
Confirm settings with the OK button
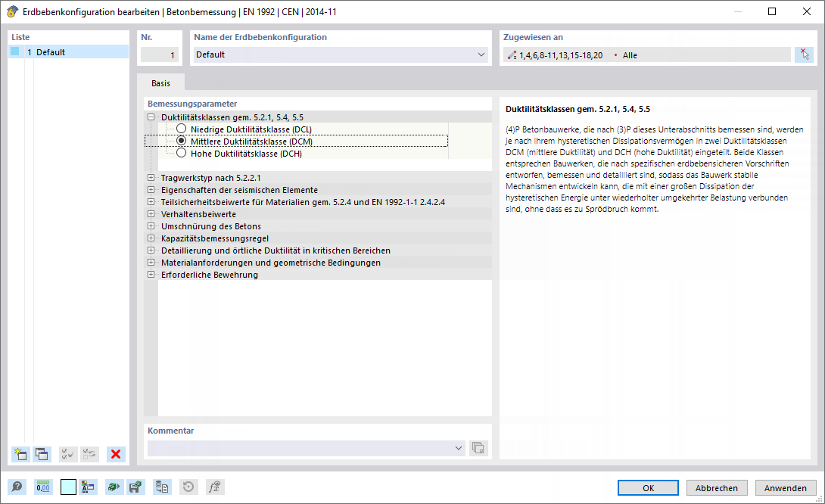click(x=648, y=487)
